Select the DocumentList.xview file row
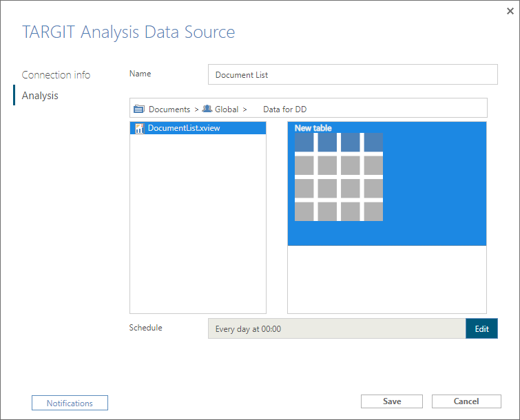 click(198, 128)
